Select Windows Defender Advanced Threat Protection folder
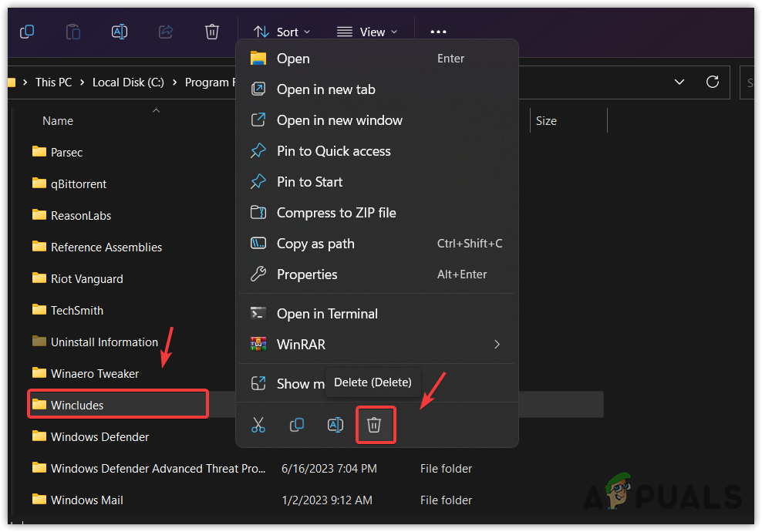 [x=148, y=468]
